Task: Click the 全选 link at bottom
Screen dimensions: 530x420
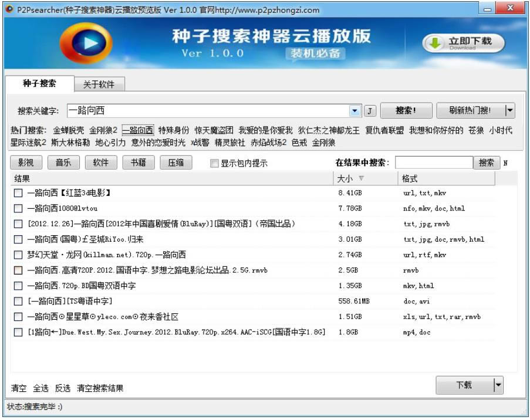Action: pyautogui.click(x=40, y=388)
